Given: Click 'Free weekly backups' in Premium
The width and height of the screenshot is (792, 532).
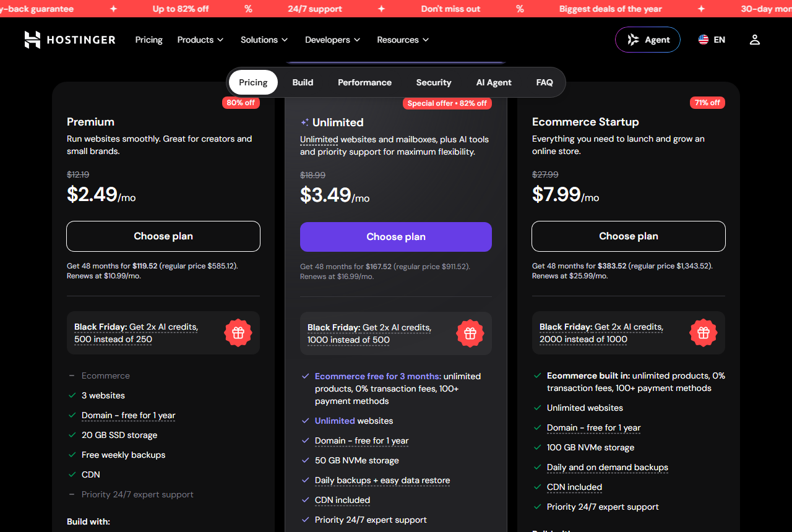Looking at the screenshot, I should [124, 455].
